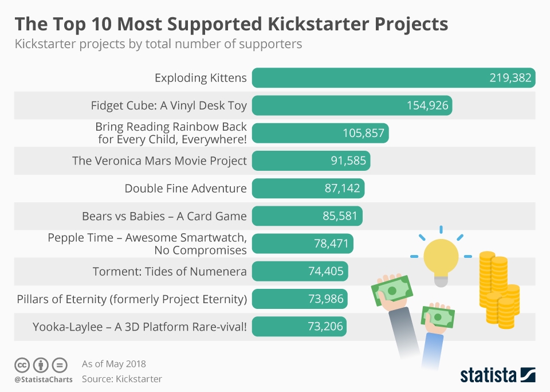Click the chart title heading
This screenshot has width=550, height=392.
click(231, 24)
